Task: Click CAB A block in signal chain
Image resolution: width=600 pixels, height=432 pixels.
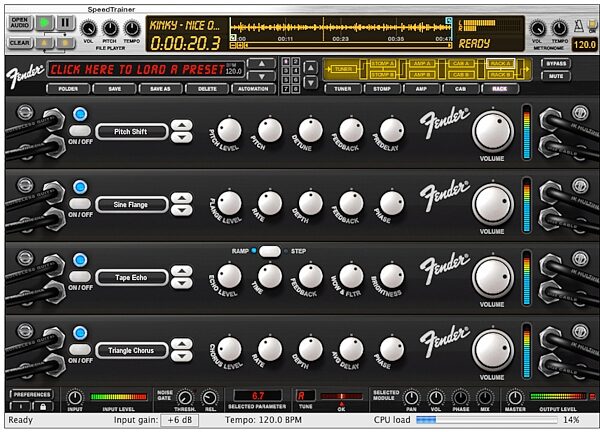Action: 461,63
